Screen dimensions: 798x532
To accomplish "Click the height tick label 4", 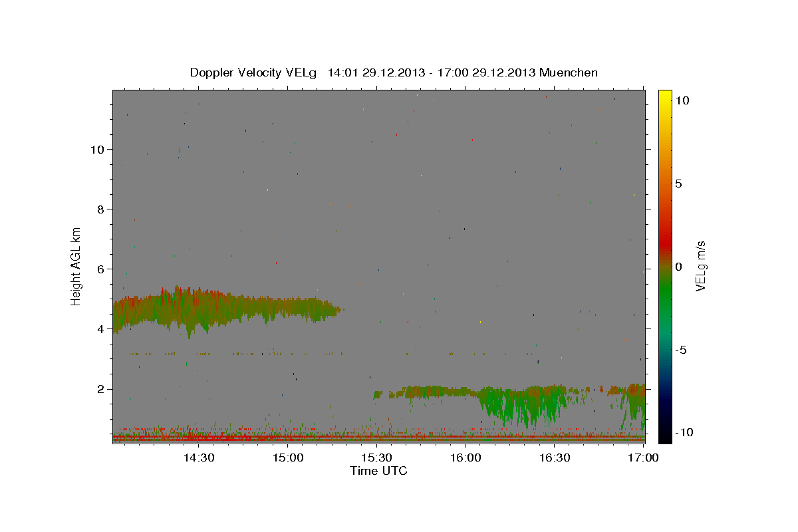I will pyautogui.click(x=100, y=329).
